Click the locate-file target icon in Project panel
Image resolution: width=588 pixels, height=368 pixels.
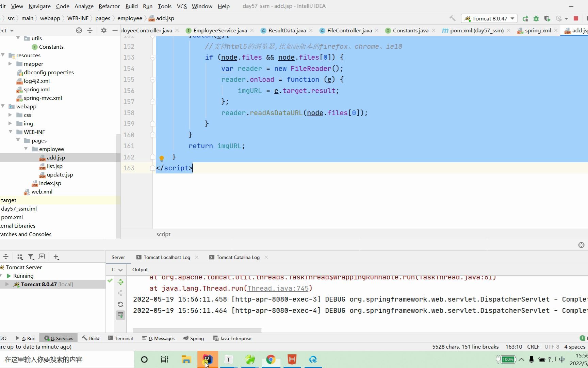tap(79, 30)
